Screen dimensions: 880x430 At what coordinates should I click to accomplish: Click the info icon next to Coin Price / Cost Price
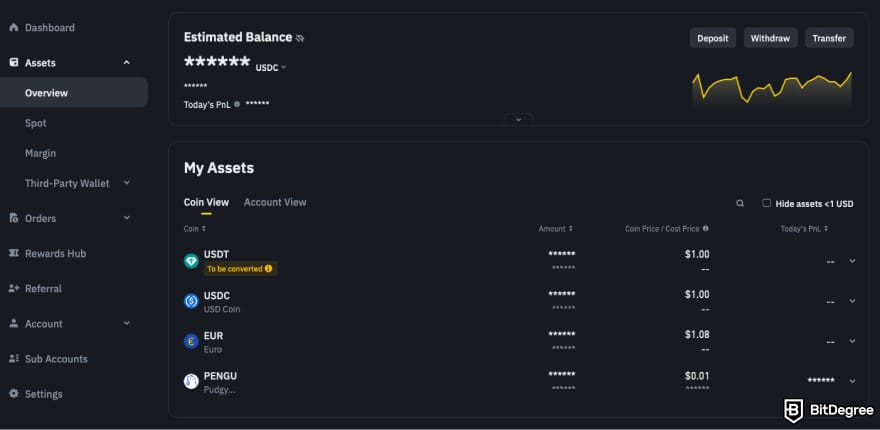[705, 229]
